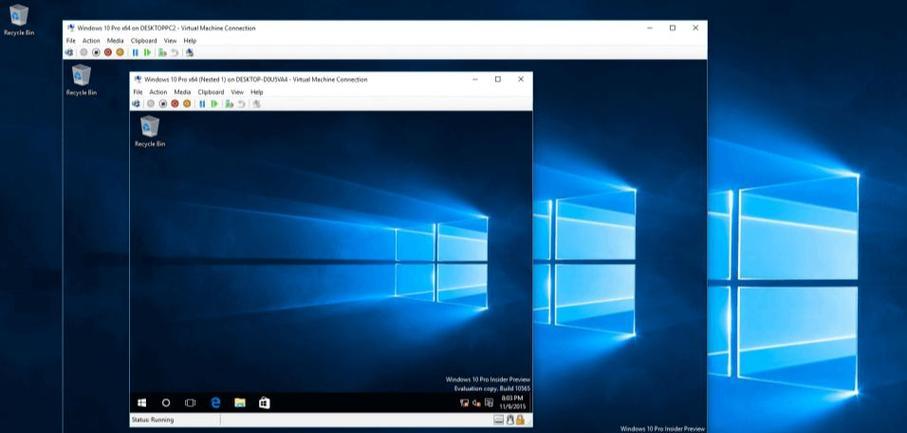Open Action Center icon in nested VM tray
907x433 pixels.
coord(489,403)
